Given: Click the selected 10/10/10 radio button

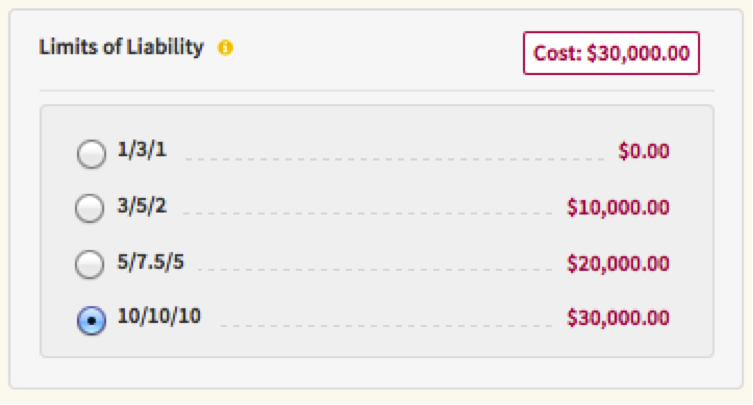Looking at the screenshot, I should point(90,320).
